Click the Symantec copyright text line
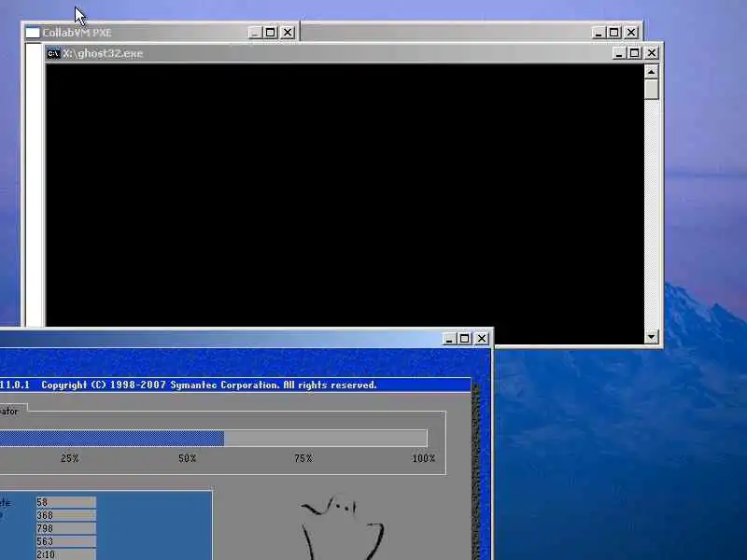Screen dimensions: 747x560 (x=208, y=385)
